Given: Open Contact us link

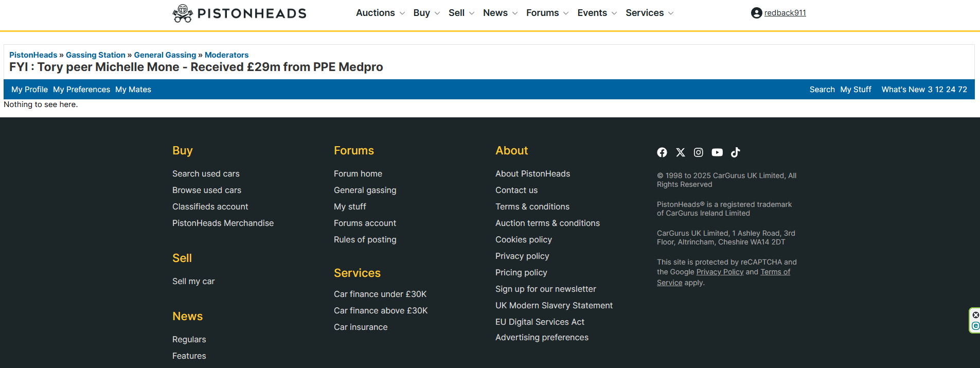Looking at the screenshot, I should pyautogui.click(x=516, y=190).
